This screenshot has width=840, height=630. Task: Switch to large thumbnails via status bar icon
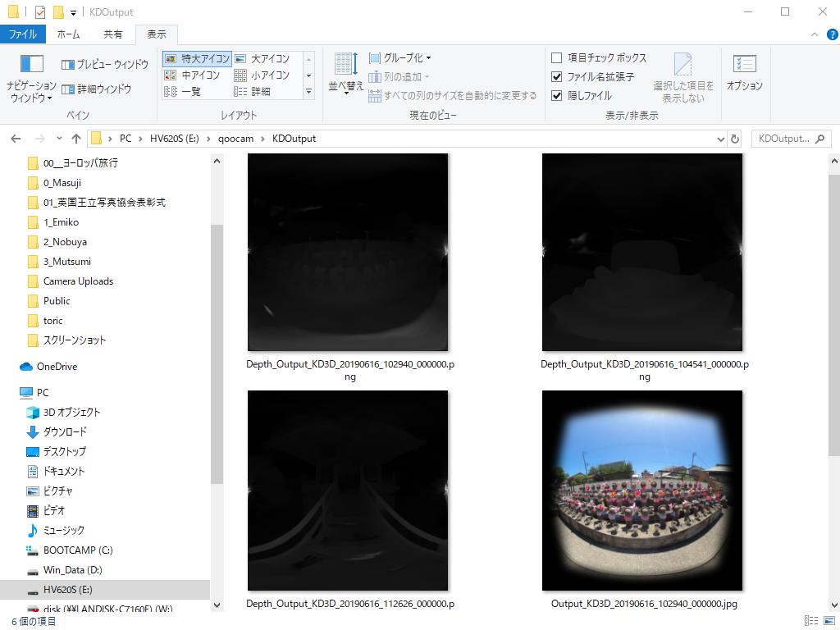[x=829, y=621]
